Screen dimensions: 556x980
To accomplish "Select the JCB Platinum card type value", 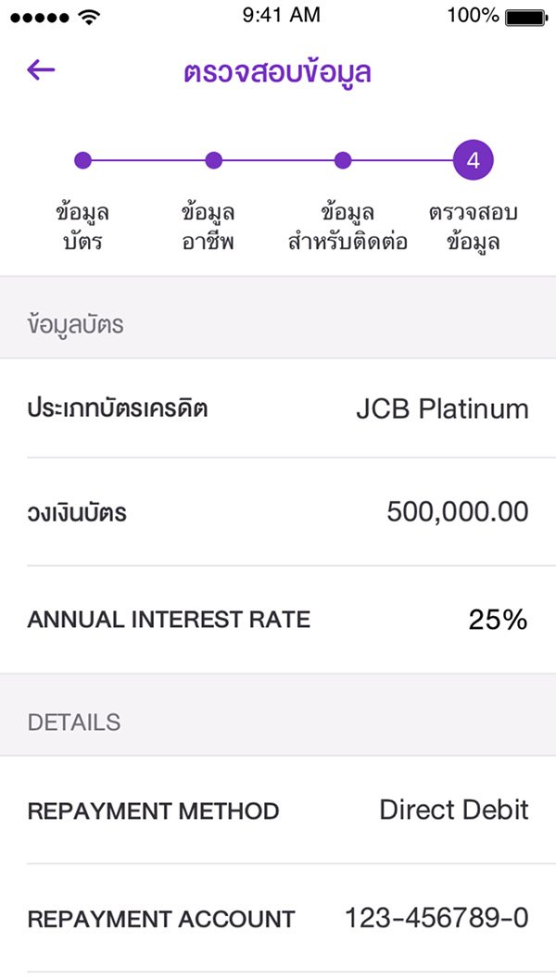I will point(444,408).
